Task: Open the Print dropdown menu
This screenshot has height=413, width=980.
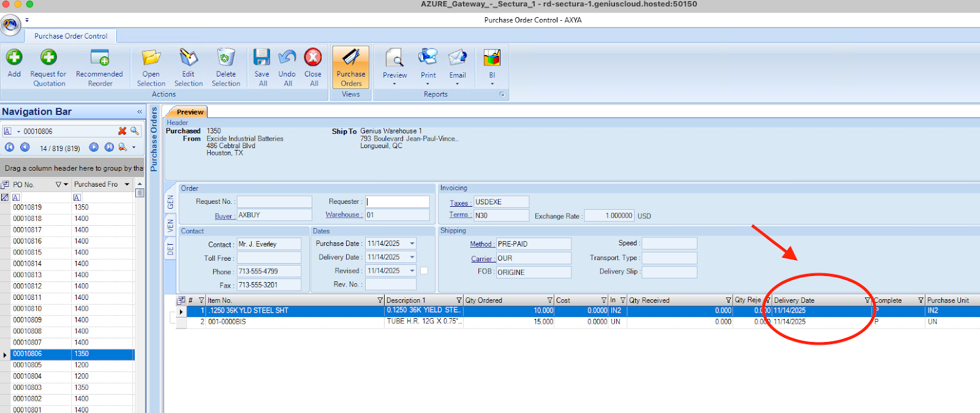Action: (428, 83)
